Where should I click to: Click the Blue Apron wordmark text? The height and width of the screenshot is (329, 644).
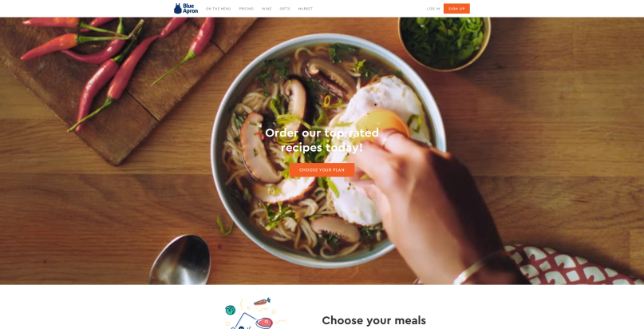coord(190,9)
